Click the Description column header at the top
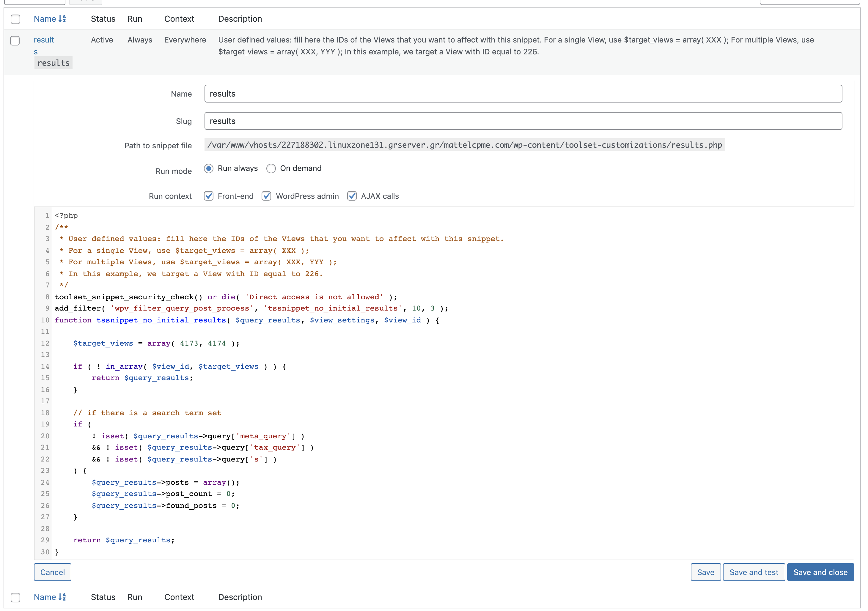 click(240, 19)
